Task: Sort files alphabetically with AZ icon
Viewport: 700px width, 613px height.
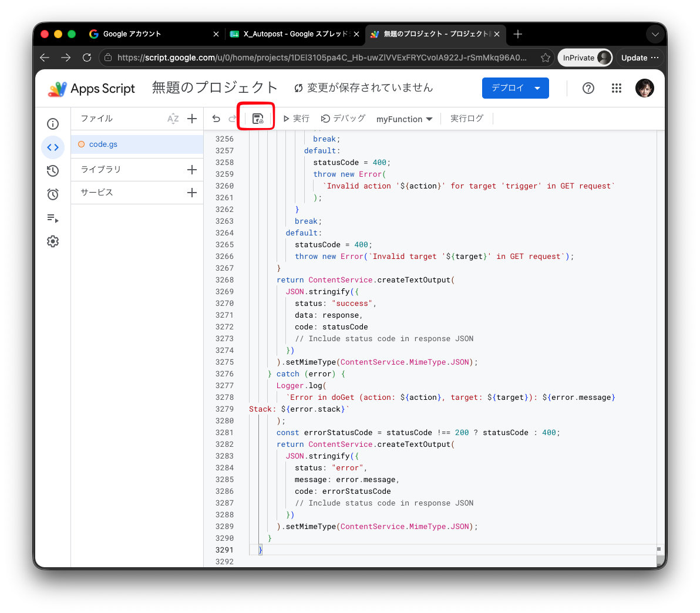Action: 173,119
